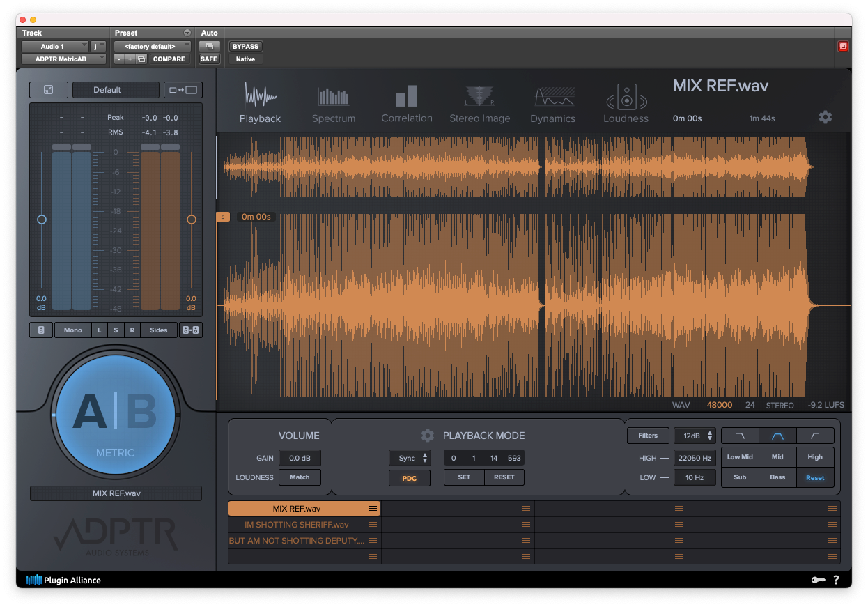The height and width of the screenshot is (607, 868).
Task: Open Playback Mode settings gear
Action: pos(428,436)
